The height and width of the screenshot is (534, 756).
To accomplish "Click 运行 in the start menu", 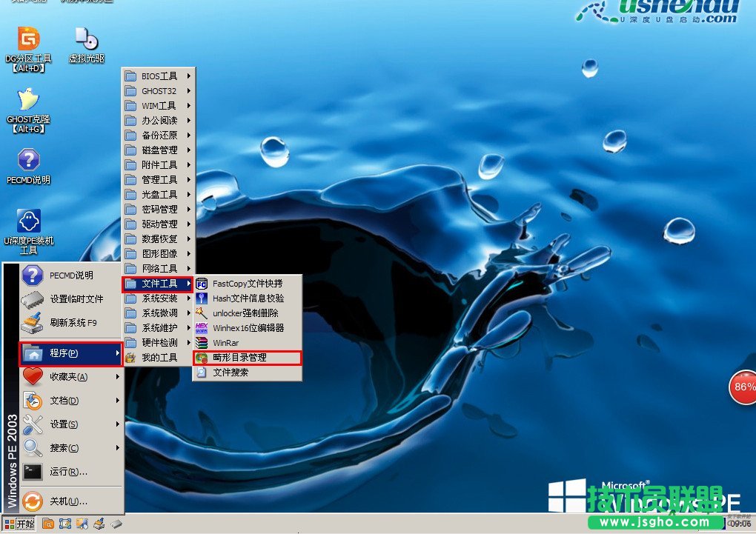I will coord(68,472).
